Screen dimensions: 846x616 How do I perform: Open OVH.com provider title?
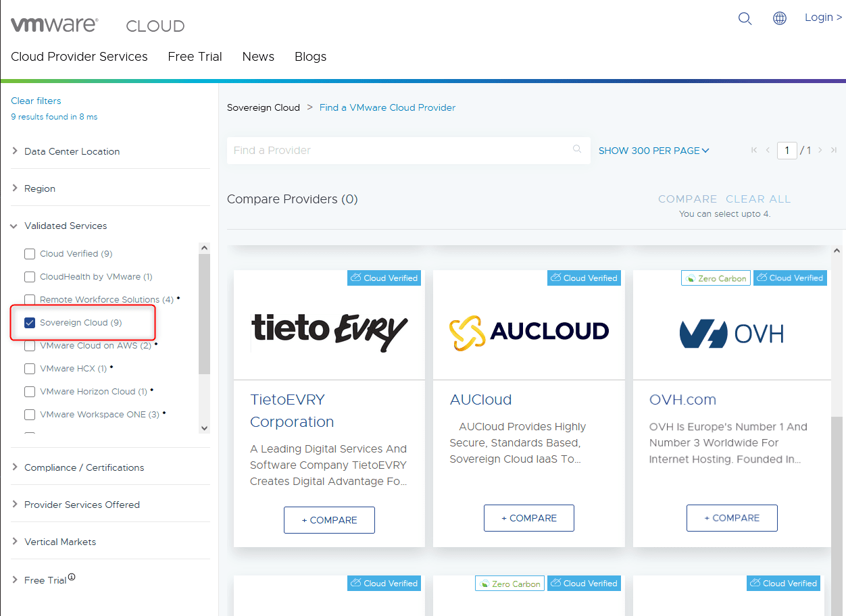(682, 399)
